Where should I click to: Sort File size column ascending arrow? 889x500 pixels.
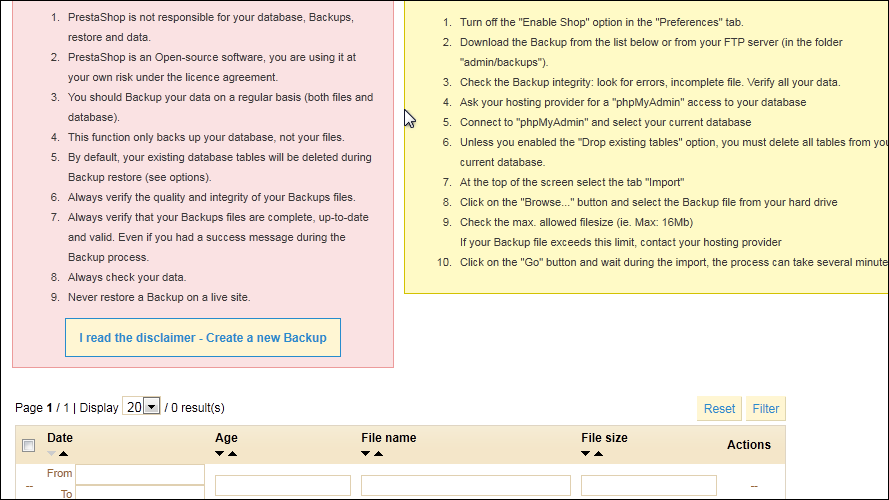tap(599, 454)
